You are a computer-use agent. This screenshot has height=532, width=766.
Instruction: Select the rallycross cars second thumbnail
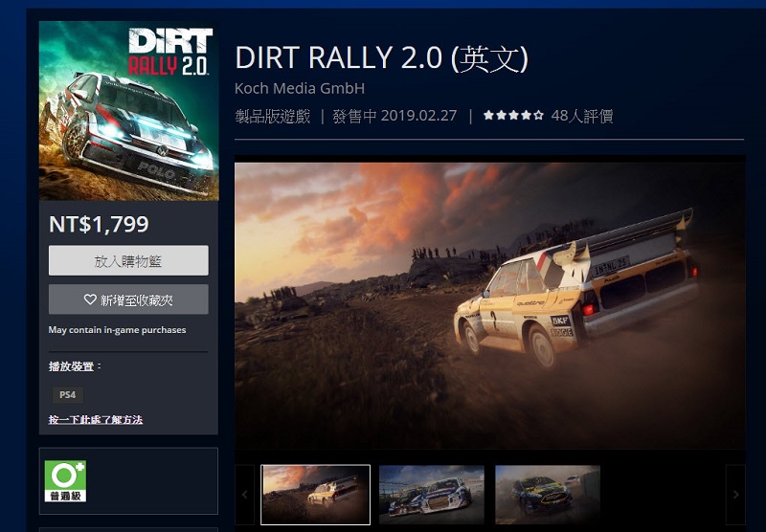[x=432, y=495]
